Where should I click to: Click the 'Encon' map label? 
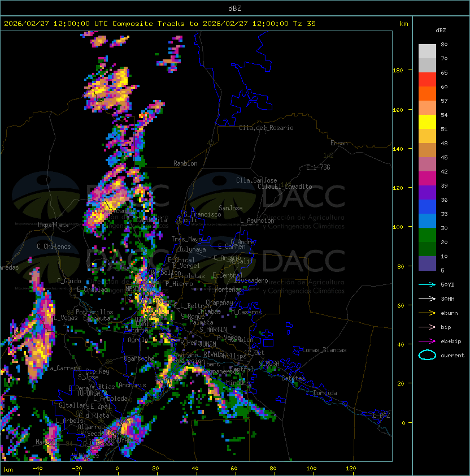[x=339, y=143]
